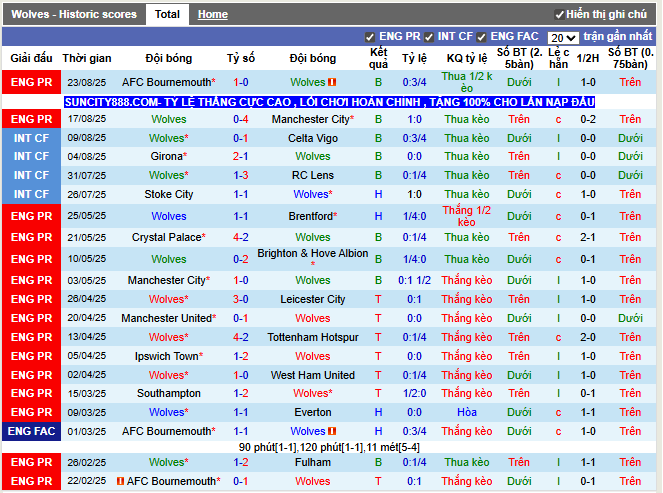663x493 pixels.
Task: Open Brighton & Hove Albion team link
Action: point(313,253)
